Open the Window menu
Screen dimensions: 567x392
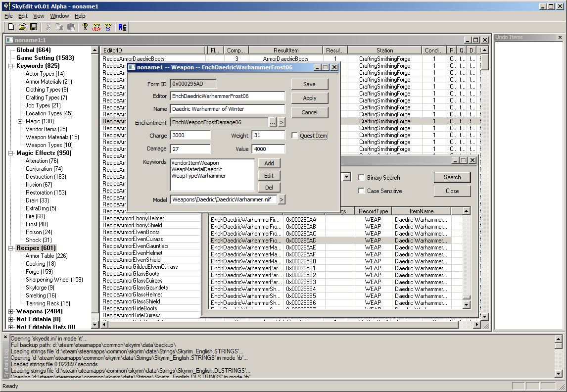click(x=59, y=16)
